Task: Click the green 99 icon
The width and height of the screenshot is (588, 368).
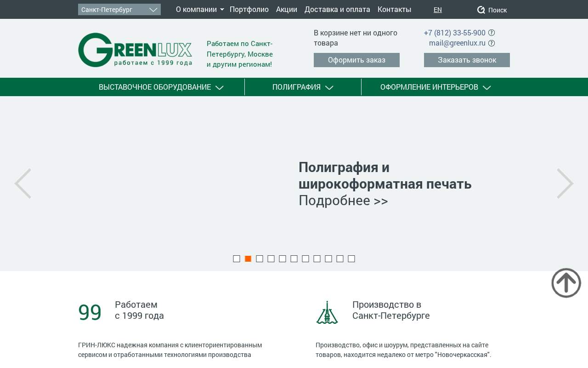Action: tap(90, 312)
